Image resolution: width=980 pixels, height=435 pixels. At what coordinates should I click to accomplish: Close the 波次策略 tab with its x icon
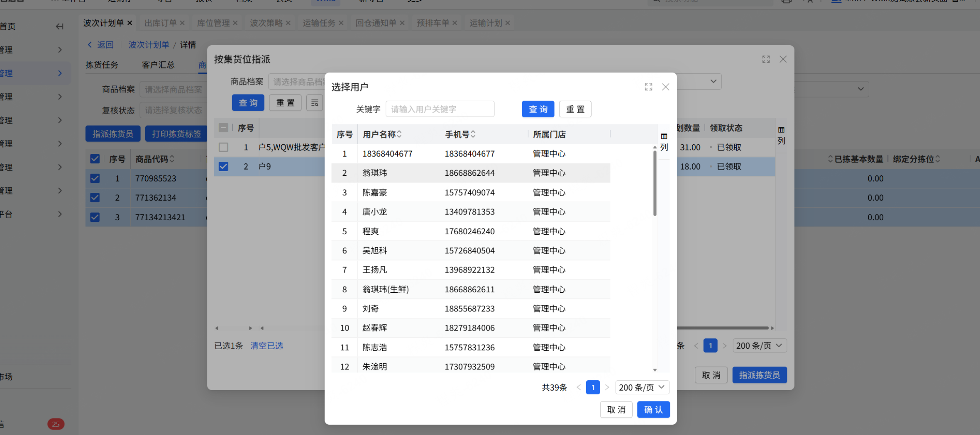[288, 23]
